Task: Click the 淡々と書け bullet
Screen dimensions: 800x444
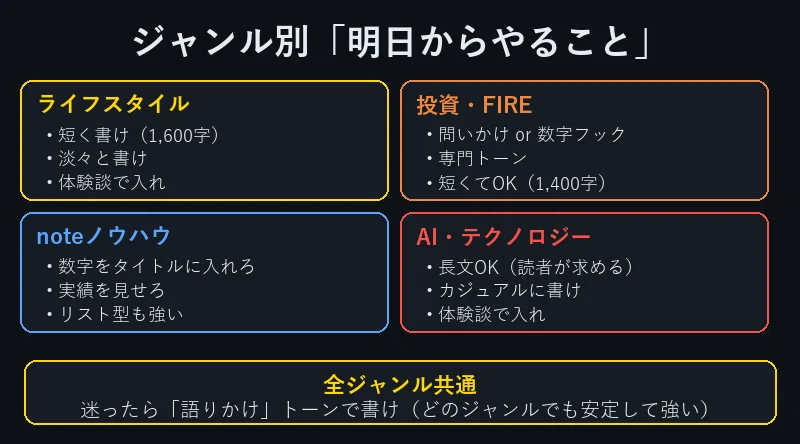Action: [97, 158]
